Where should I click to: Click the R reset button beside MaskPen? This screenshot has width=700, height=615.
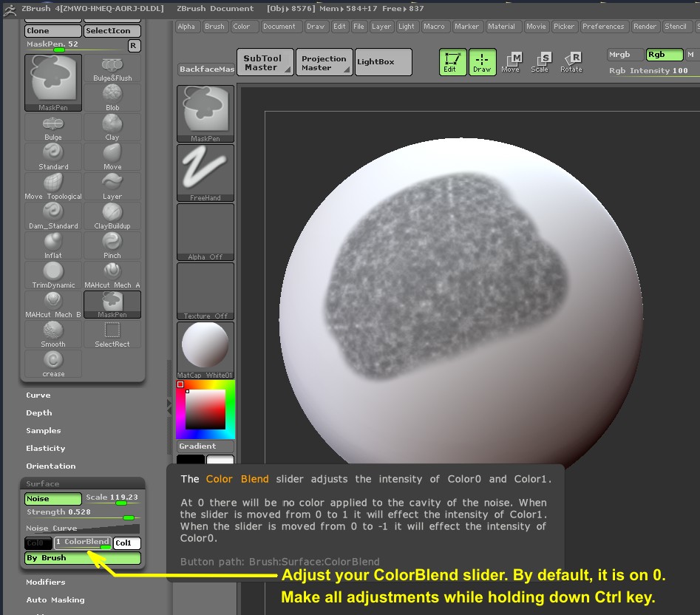134,46
